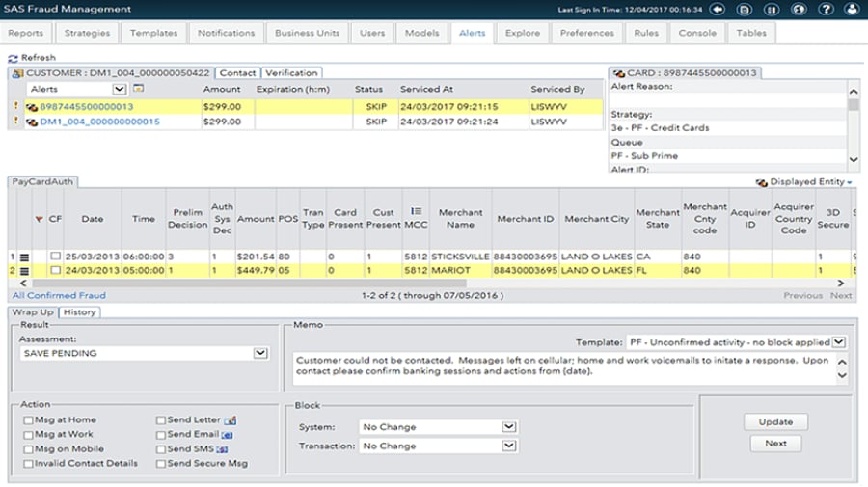Check the Send SMS option
Screen dimensions: 868x487
coord(160,449)
